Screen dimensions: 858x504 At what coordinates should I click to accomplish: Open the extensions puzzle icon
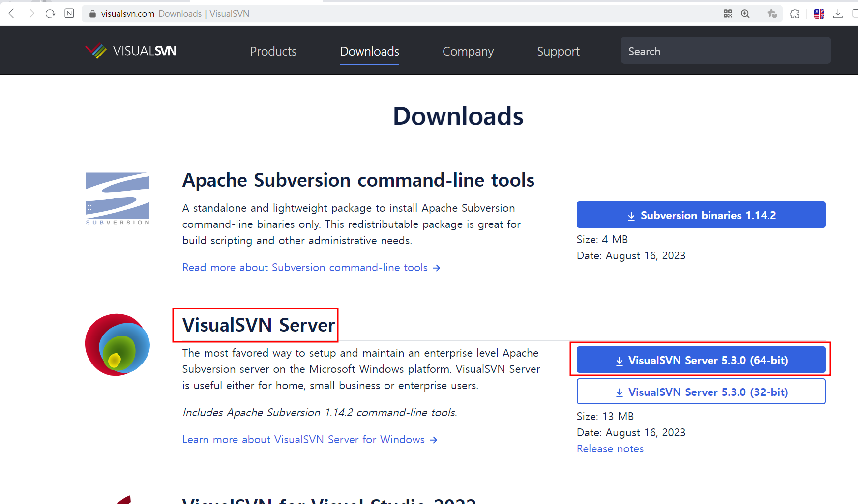click(x=795, y=14)
